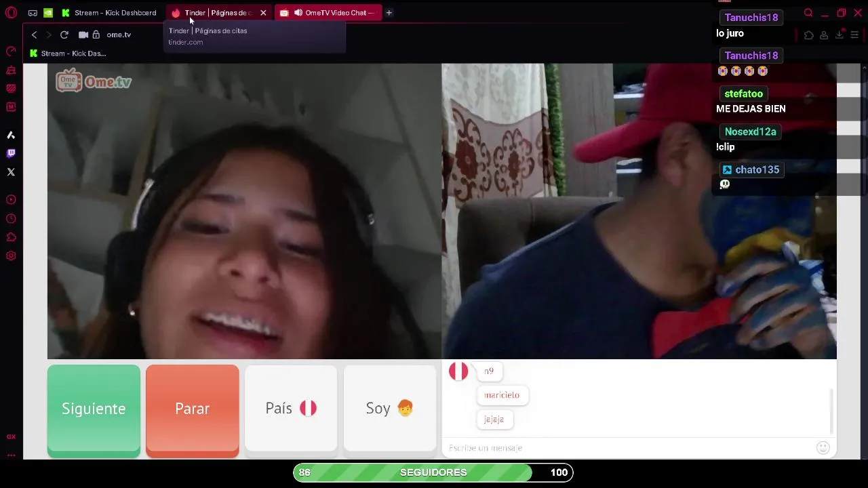Open the Opera GX main menu logo

coord(11,13)
